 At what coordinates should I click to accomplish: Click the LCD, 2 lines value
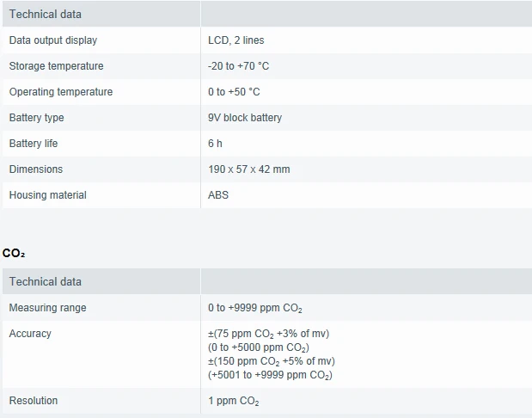235,40
